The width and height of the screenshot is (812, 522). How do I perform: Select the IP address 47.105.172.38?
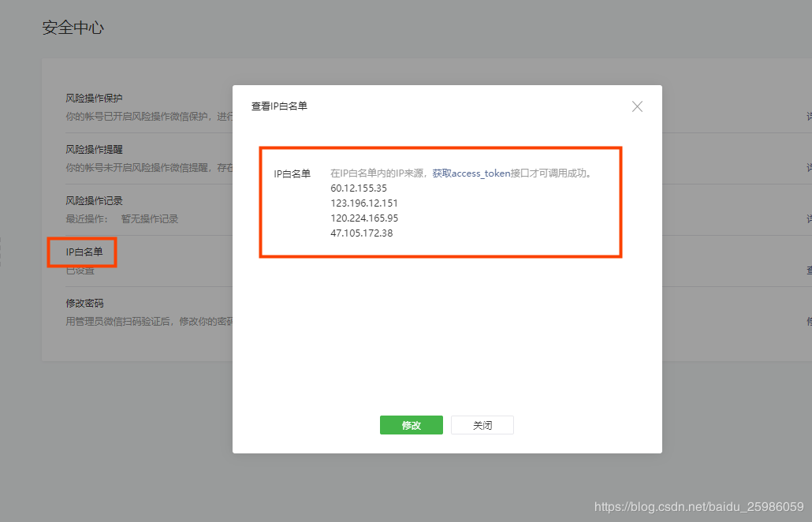click(363, 233)
